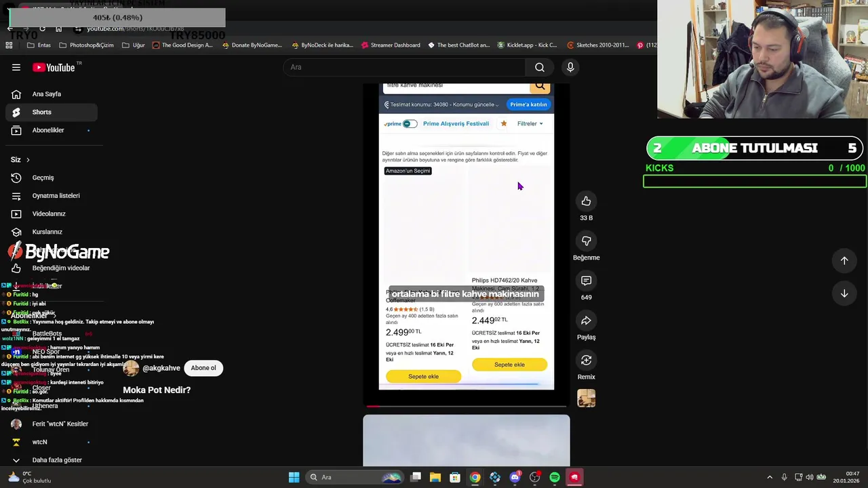868x488 pixels.
Task: Open the Uğur bookmarks folder
Action: coord(134,45)
